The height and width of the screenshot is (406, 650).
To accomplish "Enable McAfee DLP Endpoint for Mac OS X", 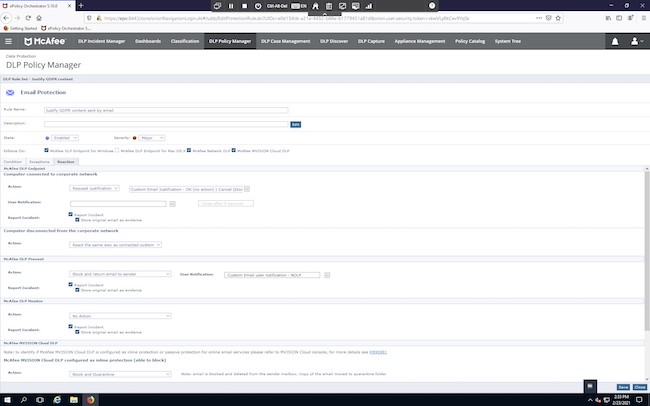I will [117, 150].
